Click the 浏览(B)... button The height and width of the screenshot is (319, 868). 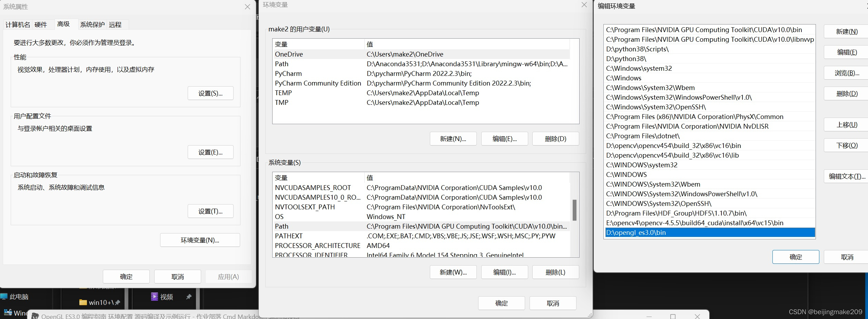coord(847,73)
